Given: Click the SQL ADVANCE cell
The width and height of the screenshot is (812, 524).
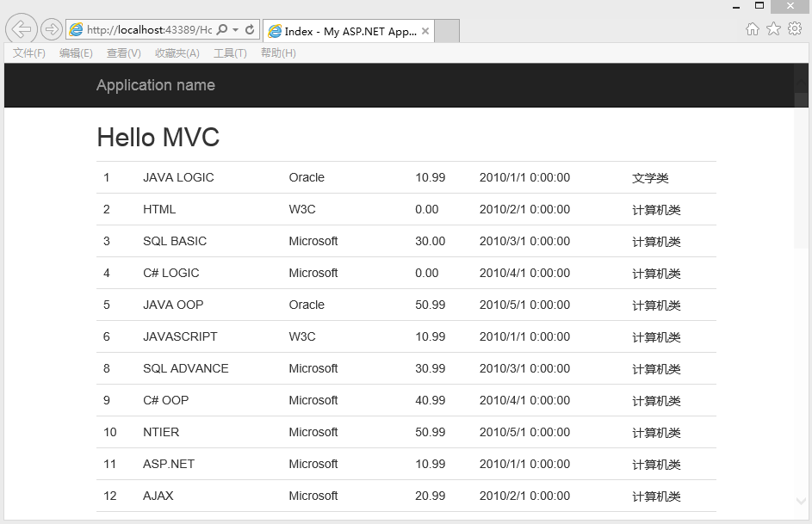Looking at the screenshot, I should coord(185,368).
